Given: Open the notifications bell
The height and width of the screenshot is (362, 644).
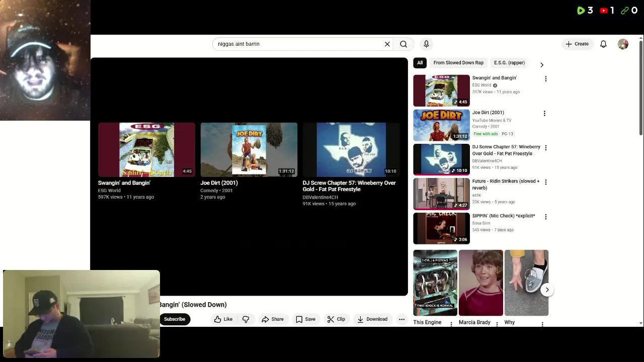Looking at the screenshot, I should tap(603, 44).
